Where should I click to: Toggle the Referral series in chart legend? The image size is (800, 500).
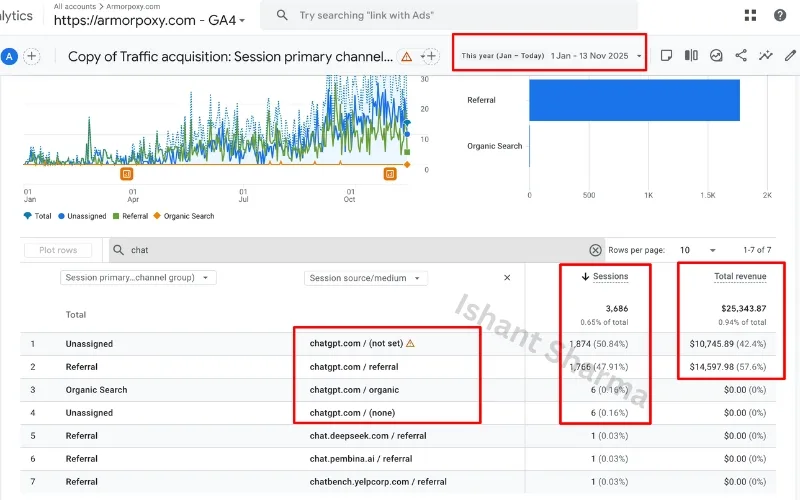pos(130,216)
